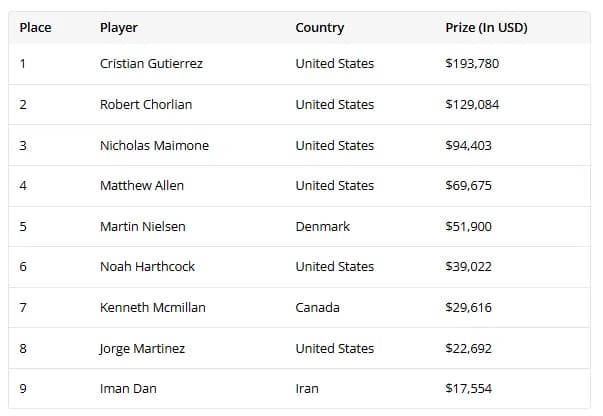Select the Denmark country cell

tap(323, 227)
